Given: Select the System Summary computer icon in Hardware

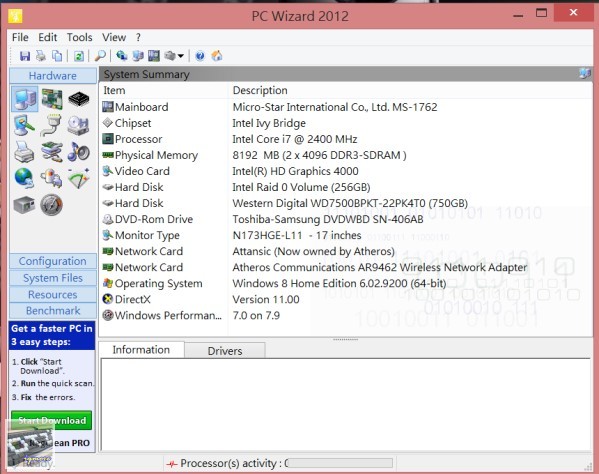Looking at the screenshot, I should 24,99.
